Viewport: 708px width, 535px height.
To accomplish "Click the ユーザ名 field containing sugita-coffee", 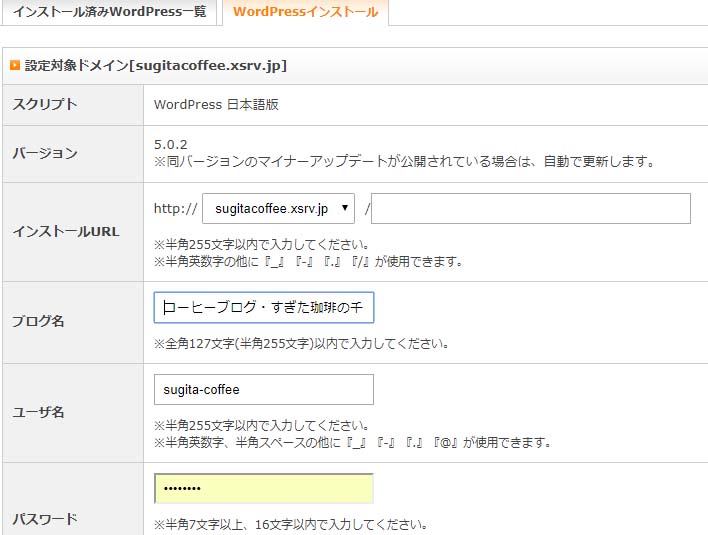I will pyautogui.click(x=264, y=390).
